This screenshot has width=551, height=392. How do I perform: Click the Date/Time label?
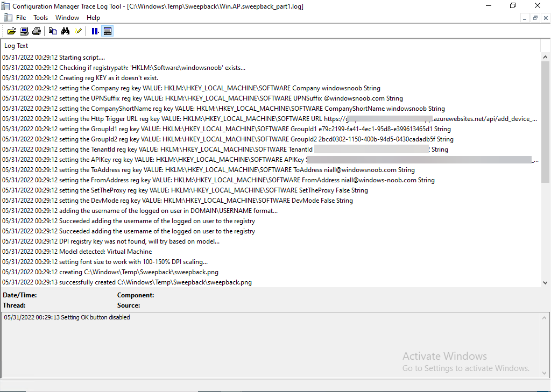[20, 295]
